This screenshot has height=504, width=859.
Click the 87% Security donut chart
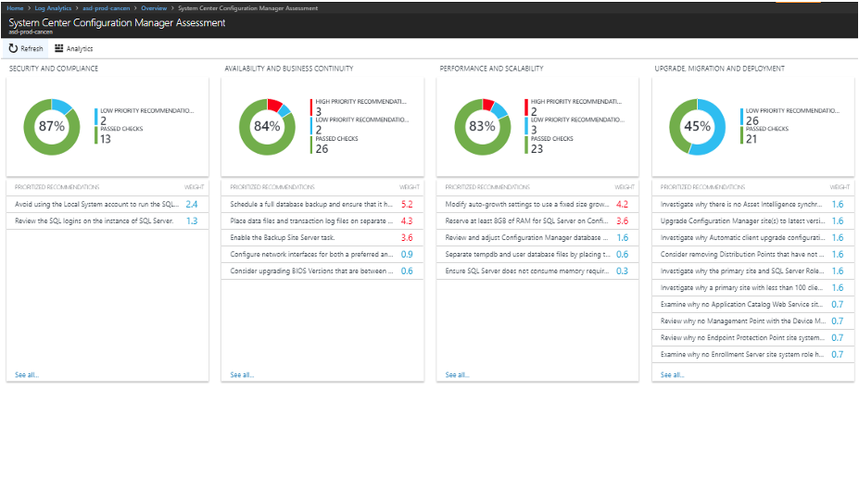[52, 127]
